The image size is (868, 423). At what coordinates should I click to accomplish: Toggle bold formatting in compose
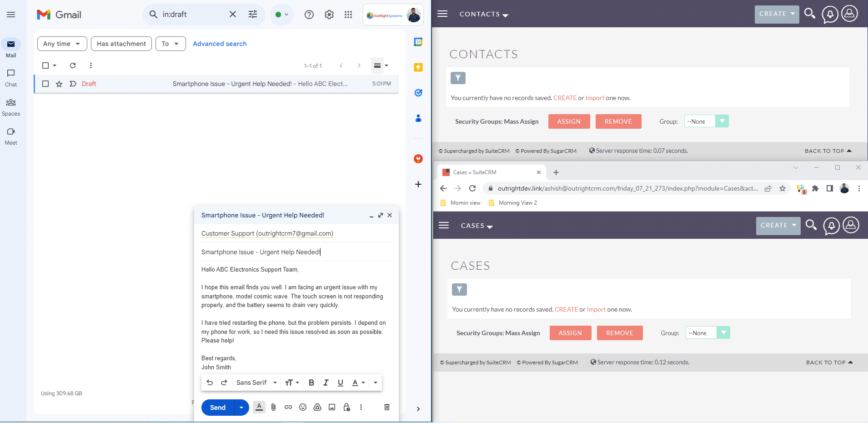tap(311, 383)
